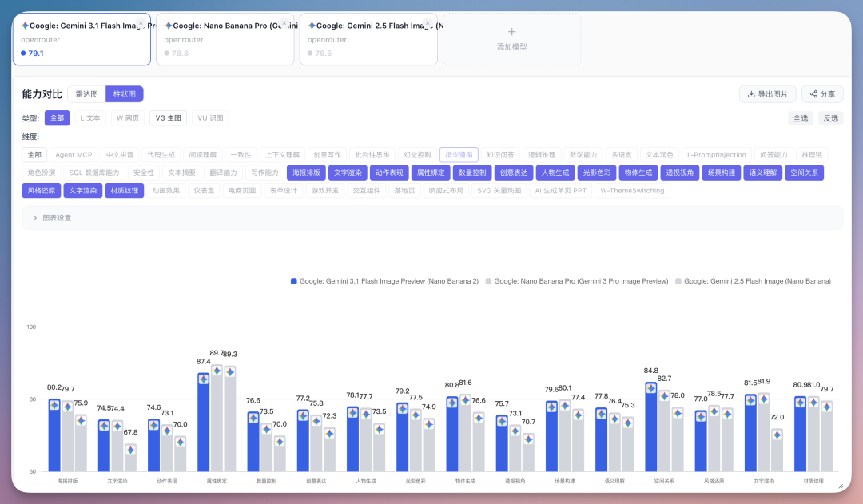This screenshot has height=504, width=863.
Task: Click the model icon on the 82.7 bar
Action: coord(664,396)
